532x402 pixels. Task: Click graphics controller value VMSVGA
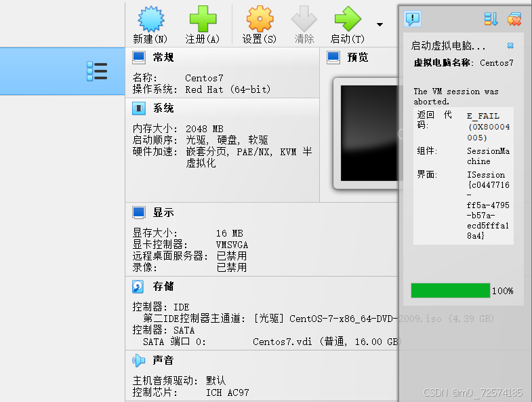pos(232,245)
